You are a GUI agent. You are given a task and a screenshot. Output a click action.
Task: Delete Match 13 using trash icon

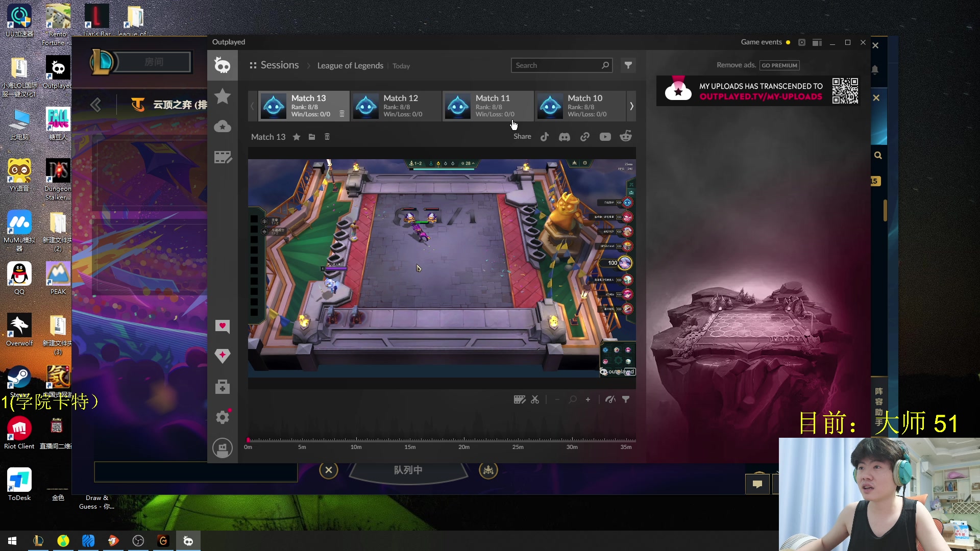[x=327, y=137]
